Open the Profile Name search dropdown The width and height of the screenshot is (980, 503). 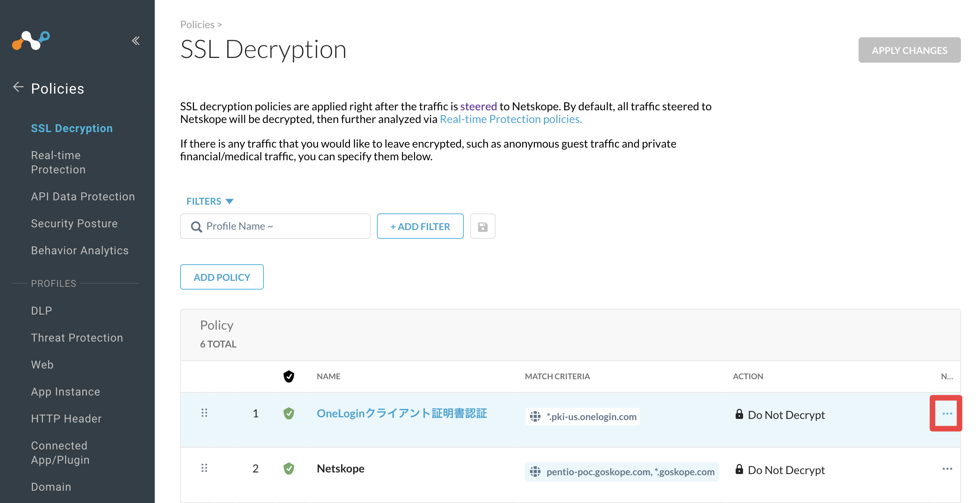point(275,226)
